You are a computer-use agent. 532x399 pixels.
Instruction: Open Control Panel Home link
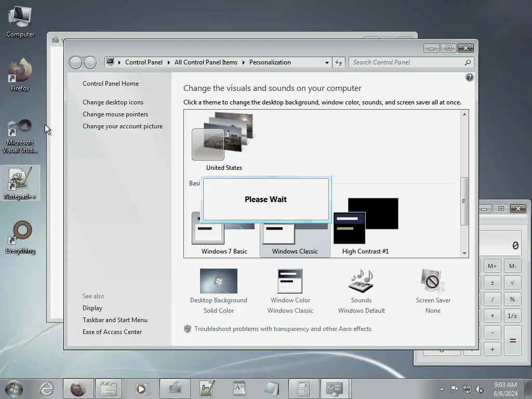(111, 84)
